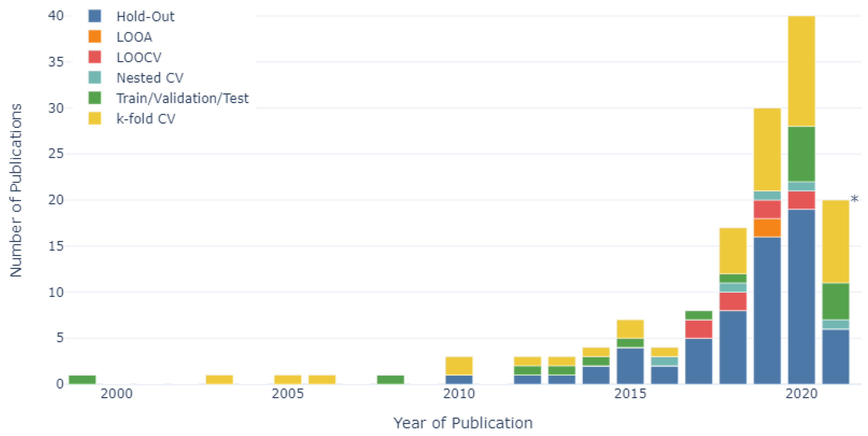Click the 2000 x-axis tick label
The width and height of the screenshot is (868, 436).
(117, 394)
